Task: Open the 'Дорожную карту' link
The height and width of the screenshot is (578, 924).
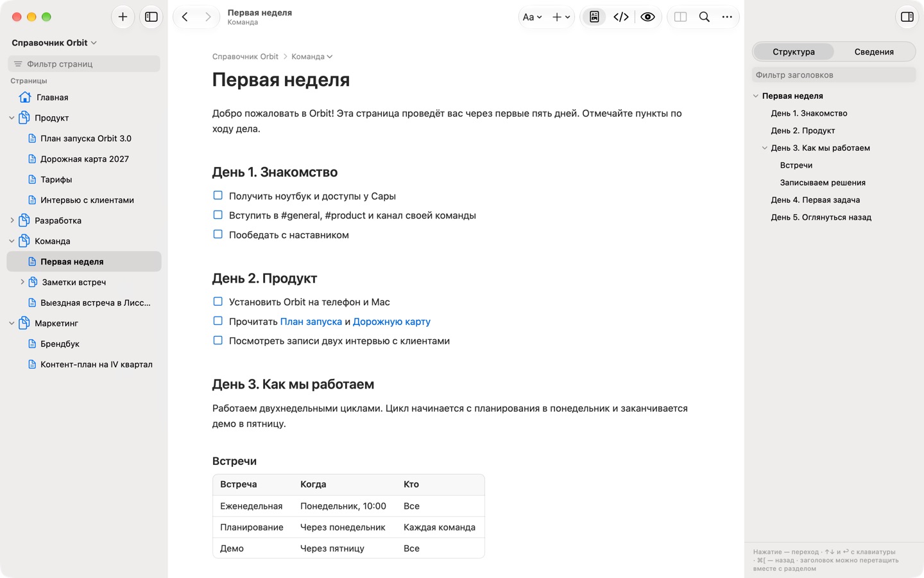Action: pyautogui.click(x=391, y=321)
